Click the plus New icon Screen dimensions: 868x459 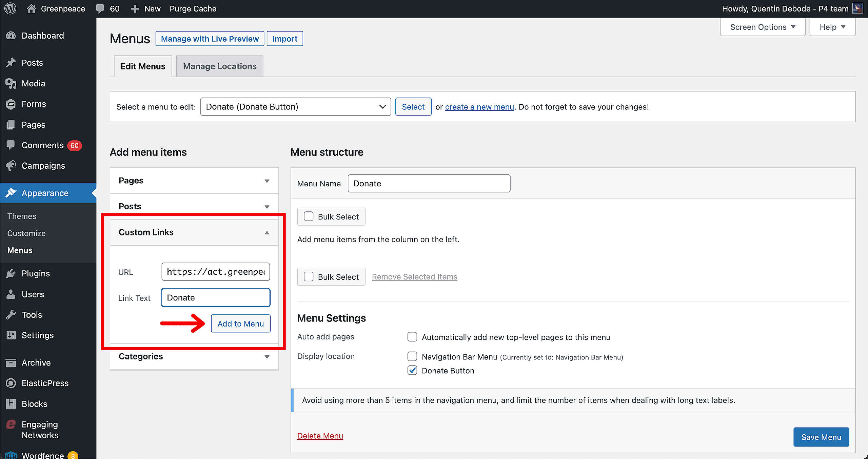pyautogui.click(x=135, y=9)
